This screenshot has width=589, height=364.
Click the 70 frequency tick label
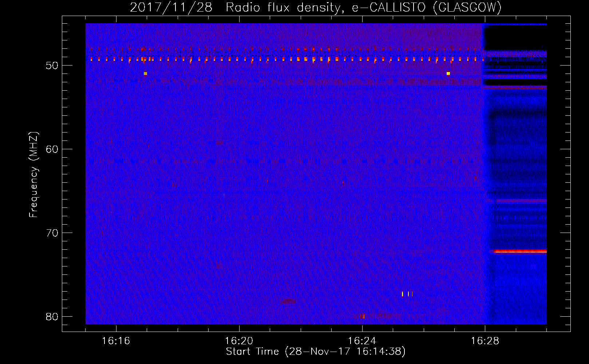point(52,233)
